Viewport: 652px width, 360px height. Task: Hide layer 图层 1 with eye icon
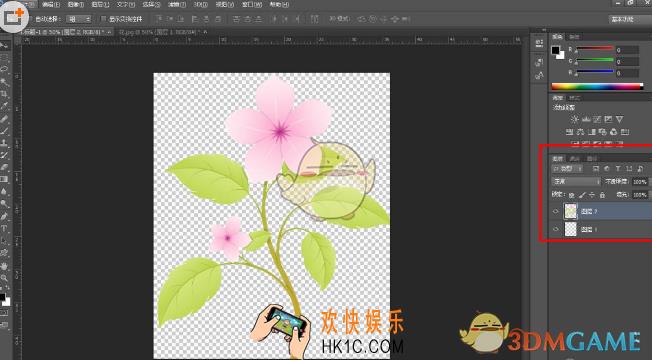pos(556,229)
